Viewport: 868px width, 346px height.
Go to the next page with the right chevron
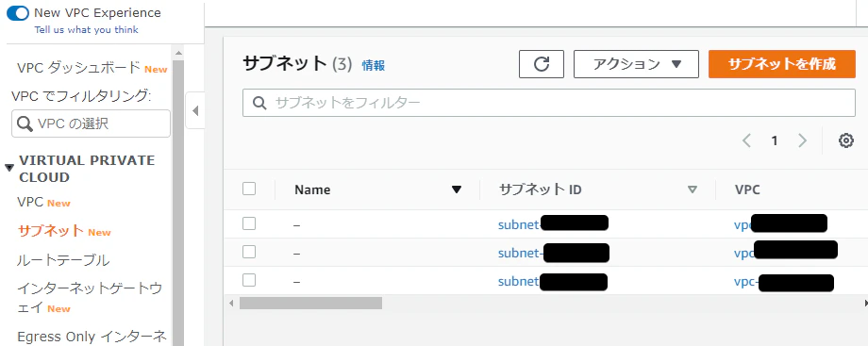pyautogui.click(x=802, y=140)
